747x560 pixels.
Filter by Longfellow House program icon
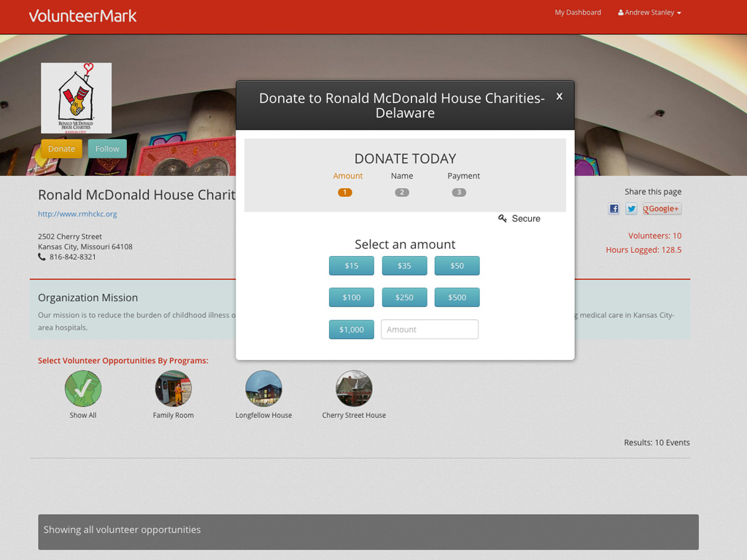coord(263,389)
